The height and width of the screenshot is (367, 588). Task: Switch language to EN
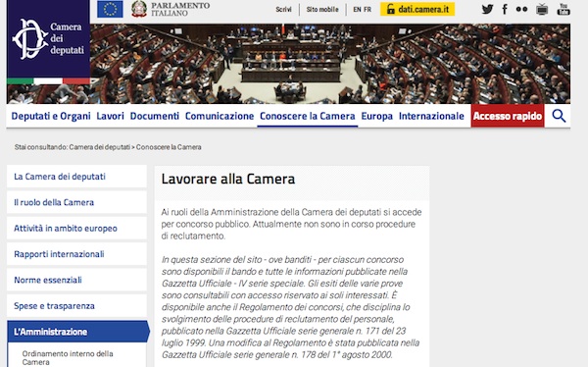click(357, 10)
